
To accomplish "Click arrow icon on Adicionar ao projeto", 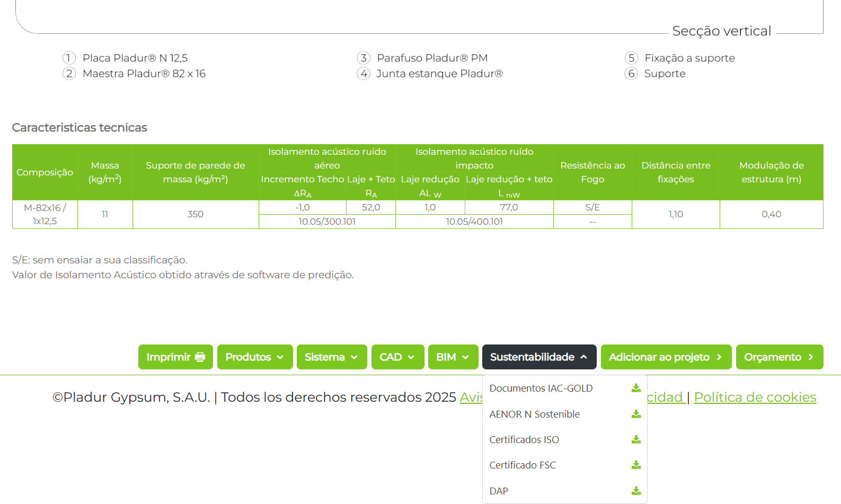I will pos(719,357).
